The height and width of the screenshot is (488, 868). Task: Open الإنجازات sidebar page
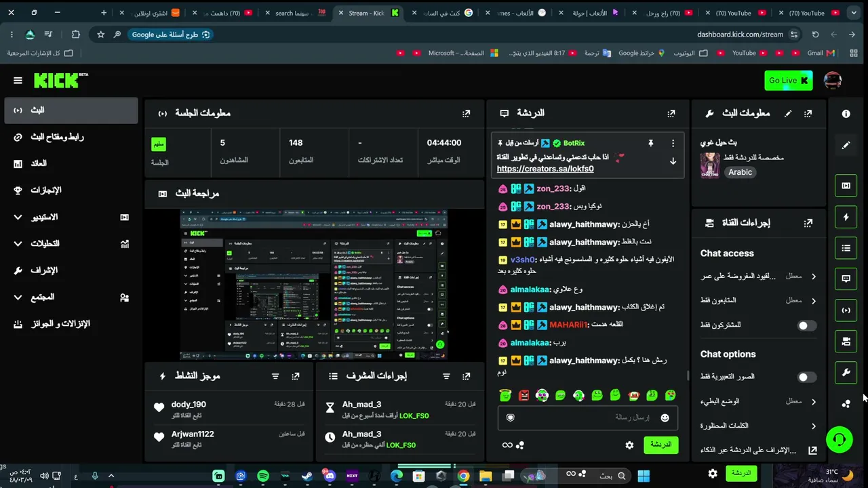click(71, 190)
